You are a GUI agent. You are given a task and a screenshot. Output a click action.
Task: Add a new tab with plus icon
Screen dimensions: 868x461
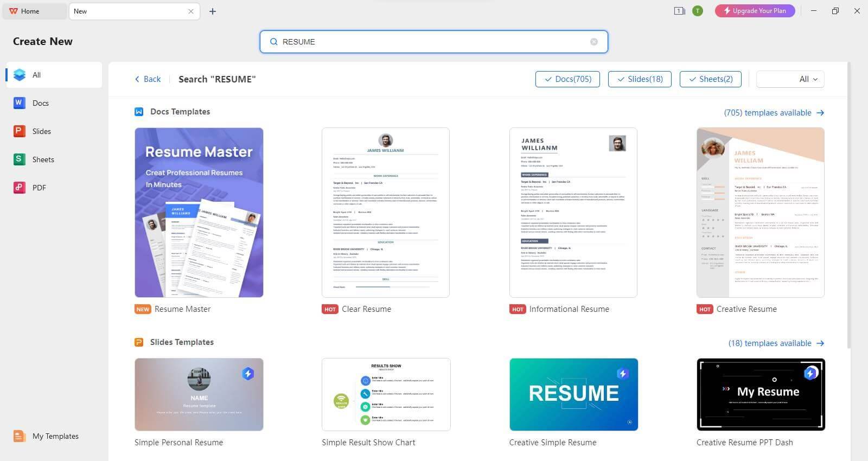click(x=213, y=11)
